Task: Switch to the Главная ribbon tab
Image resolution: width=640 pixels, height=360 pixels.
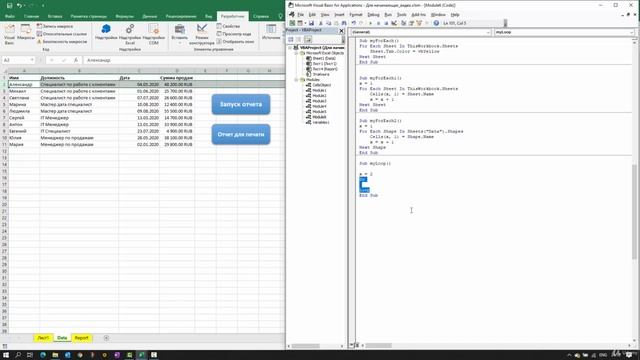Action: 31,16
